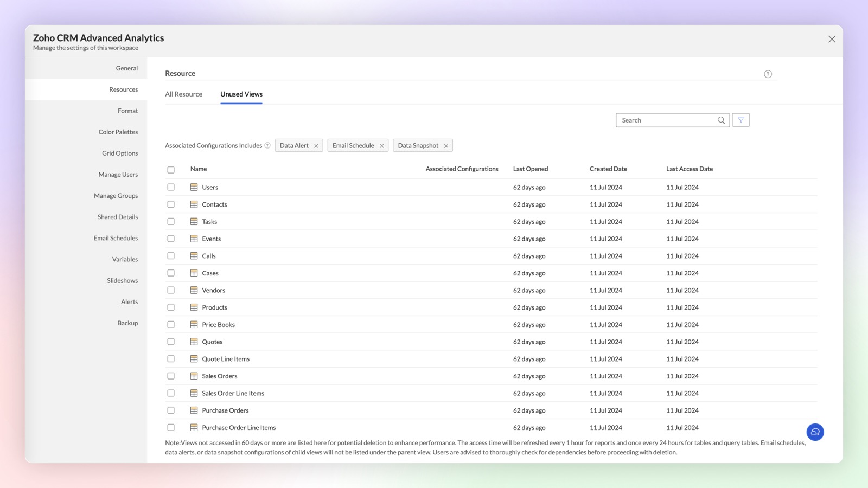The width and height of the screenshot is (868, 488).
Task: Tick the select-all checkbox in header
Action: click(x=171, y=170)
